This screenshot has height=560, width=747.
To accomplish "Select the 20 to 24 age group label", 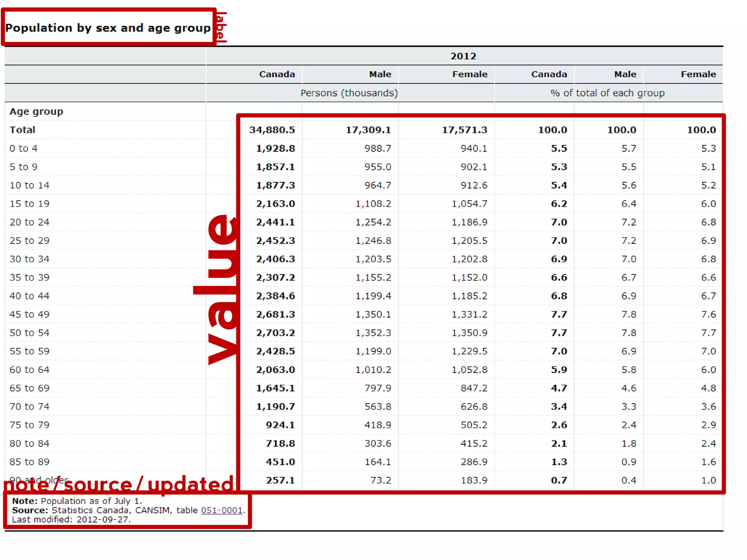I will tap(30, 222).
